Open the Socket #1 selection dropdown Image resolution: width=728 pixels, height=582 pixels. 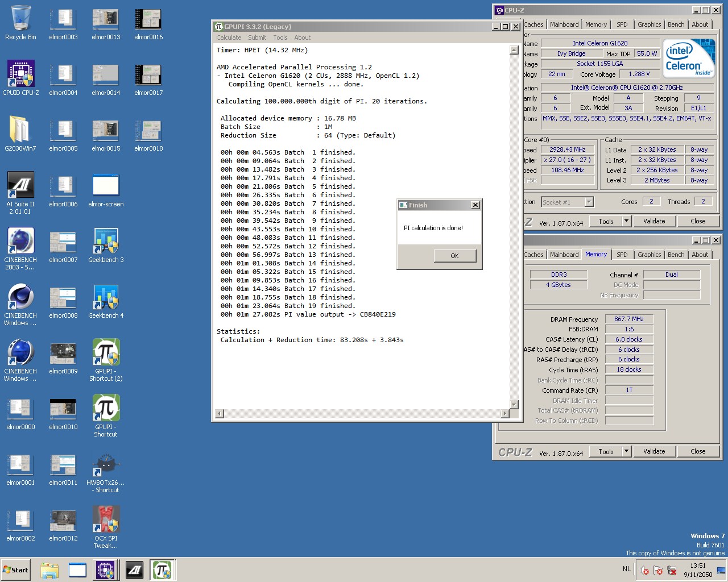(x=589, y=202)
